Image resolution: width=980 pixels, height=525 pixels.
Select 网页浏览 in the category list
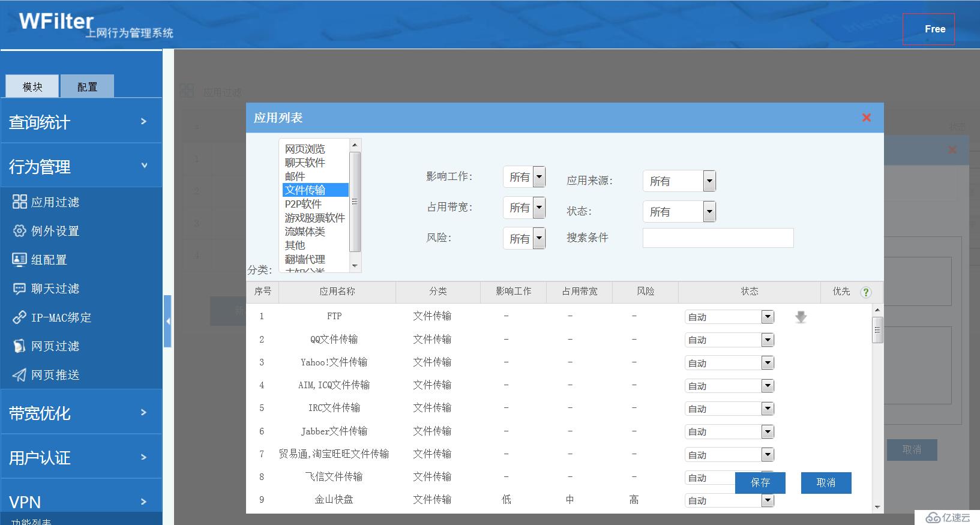coord(315,149)
